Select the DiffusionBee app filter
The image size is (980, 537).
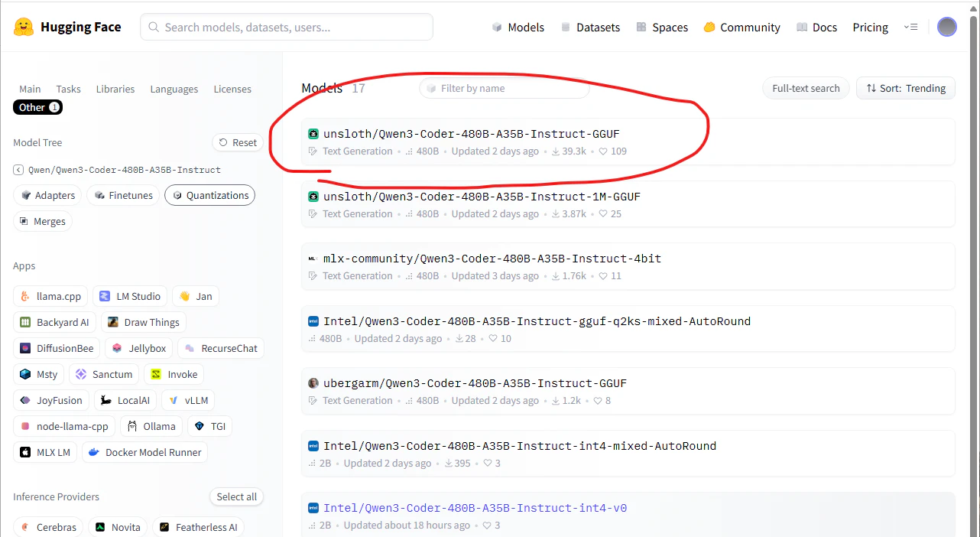coord(57,348)
